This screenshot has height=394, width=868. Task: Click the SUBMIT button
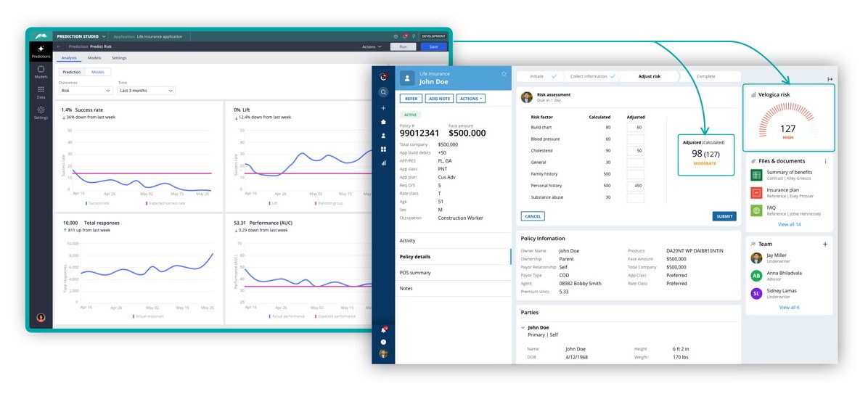724,216
